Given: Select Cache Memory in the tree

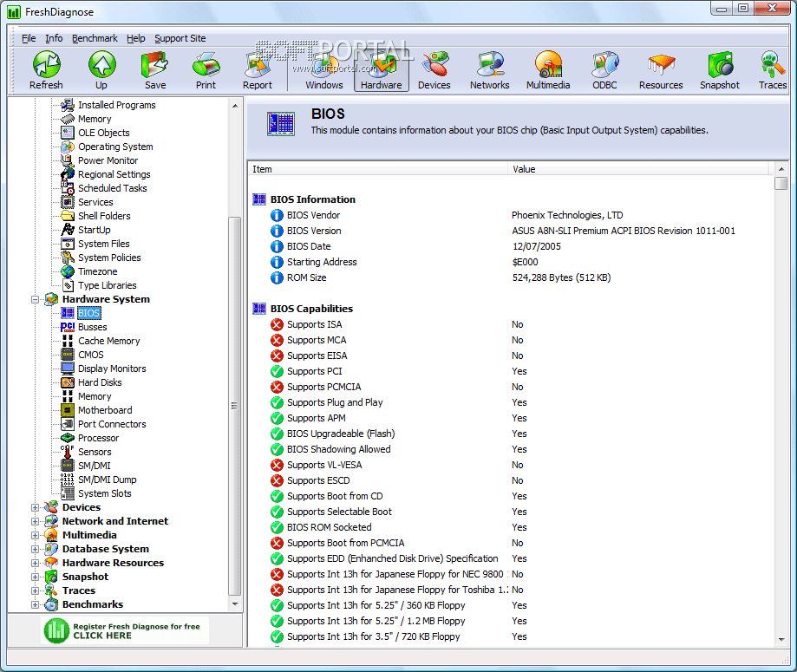Looking at the screenshot, I should (x=108, y=341).
